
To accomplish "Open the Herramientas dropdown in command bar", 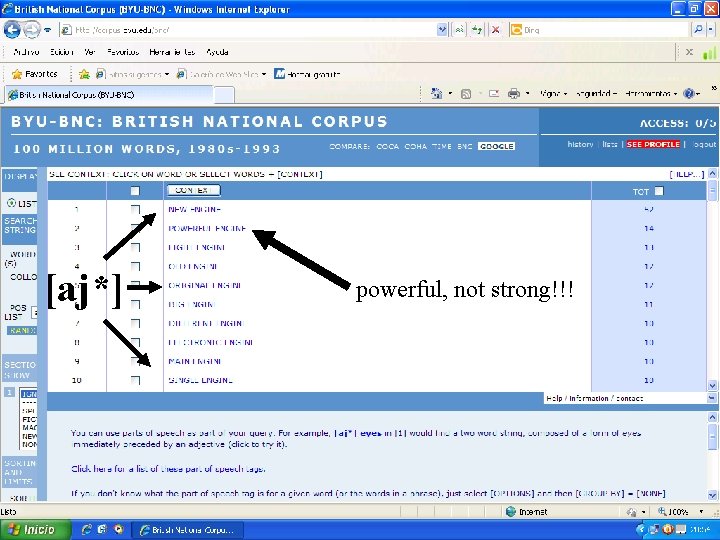I will coord(651,94).
